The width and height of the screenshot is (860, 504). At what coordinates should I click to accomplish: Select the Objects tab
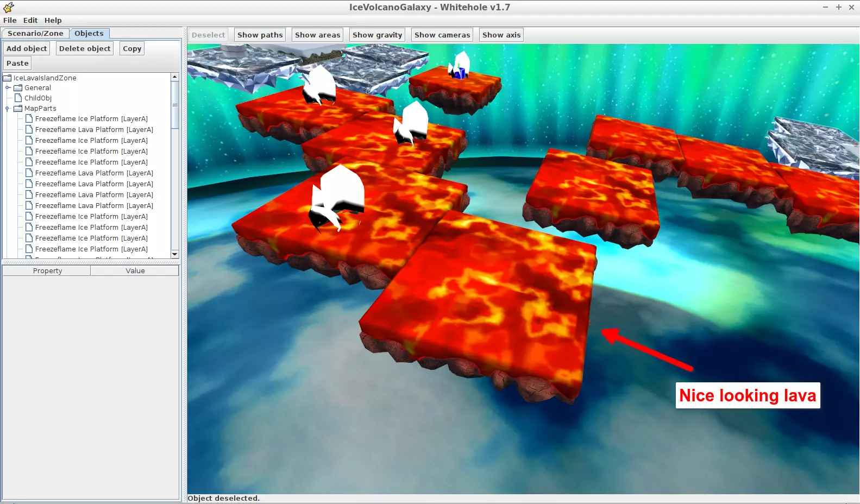[x=89, y=33]
